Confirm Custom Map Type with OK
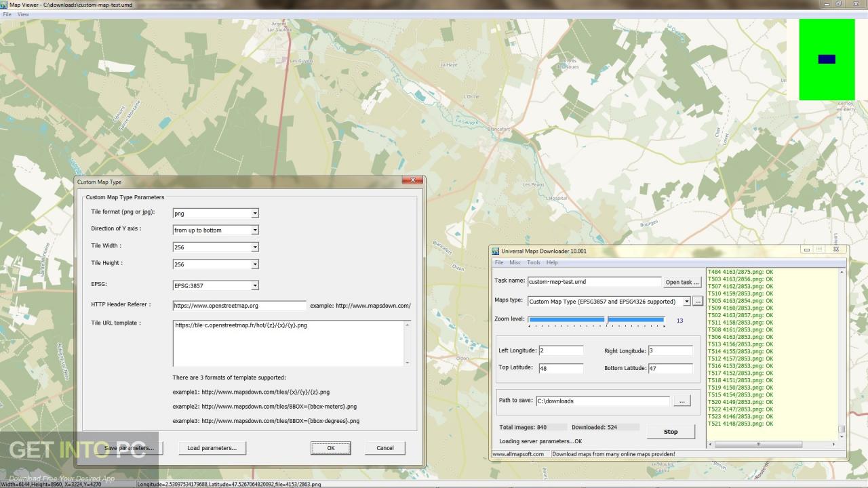 click(x=331, y=448)
